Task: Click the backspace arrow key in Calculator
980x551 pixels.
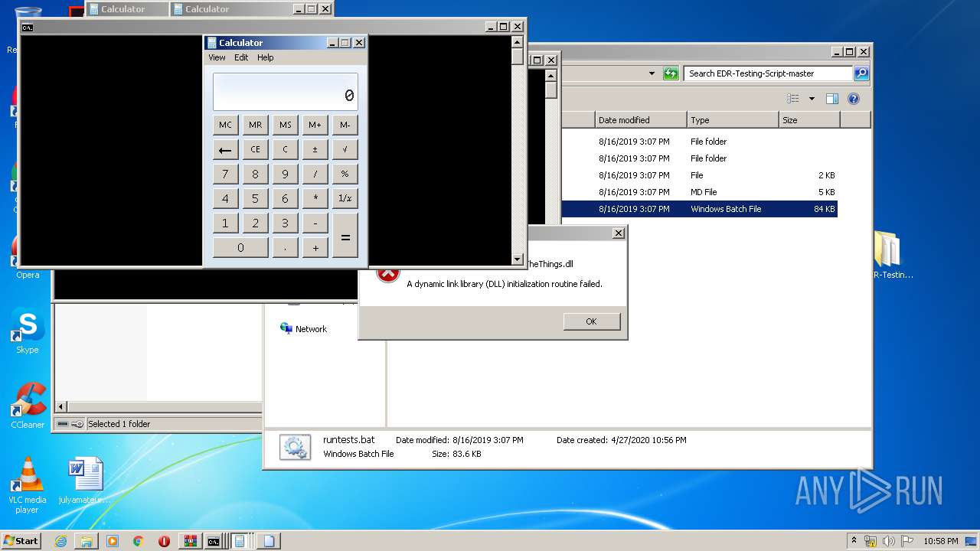Action: (225, 149)
